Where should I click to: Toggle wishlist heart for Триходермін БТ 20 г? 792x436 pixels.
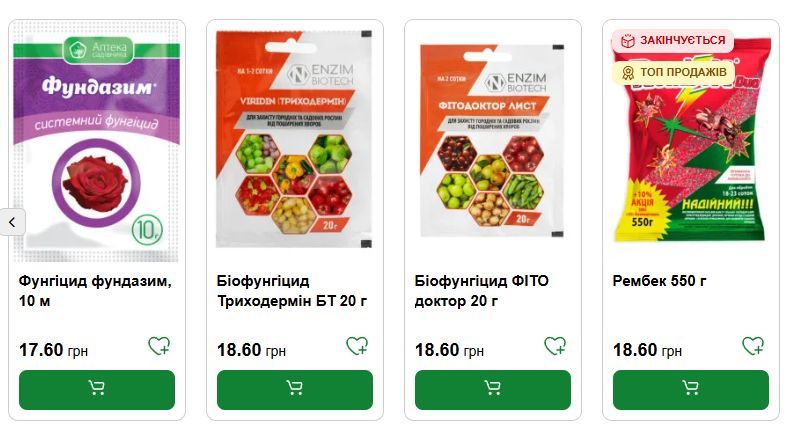click(357, 346)
